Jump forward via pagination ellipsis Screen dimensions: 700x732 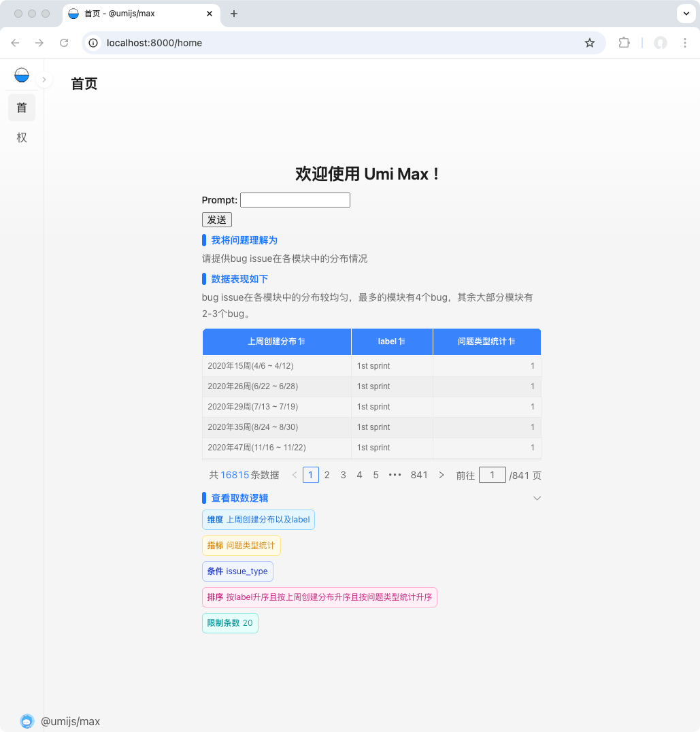[x=395, y=475]
